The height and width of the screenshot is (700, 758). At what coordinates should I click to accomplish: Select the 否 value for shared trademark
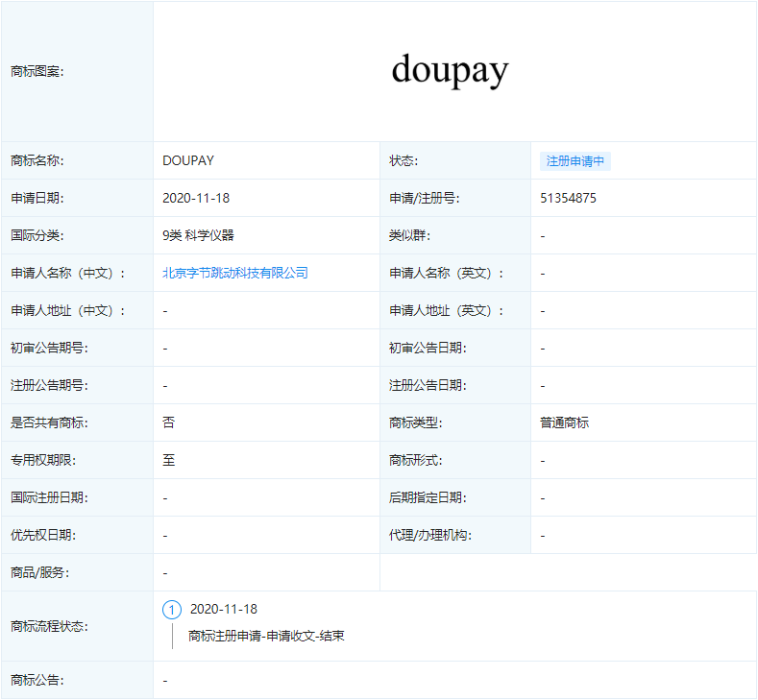tap(168, 422)
